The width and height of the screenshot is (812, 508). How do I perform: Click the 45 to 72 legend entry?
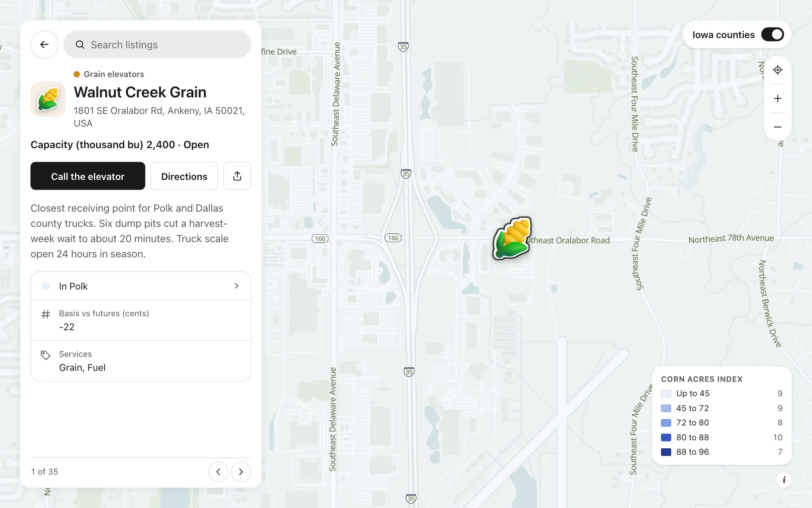(721, 408)
